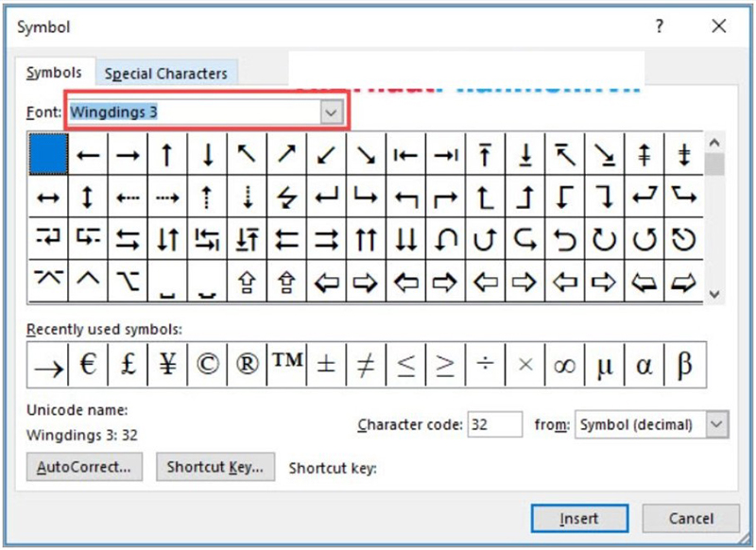Select the option-key shaped symbol in the grid
Viewport: 756px width, 550px height.
pos(128,281)
